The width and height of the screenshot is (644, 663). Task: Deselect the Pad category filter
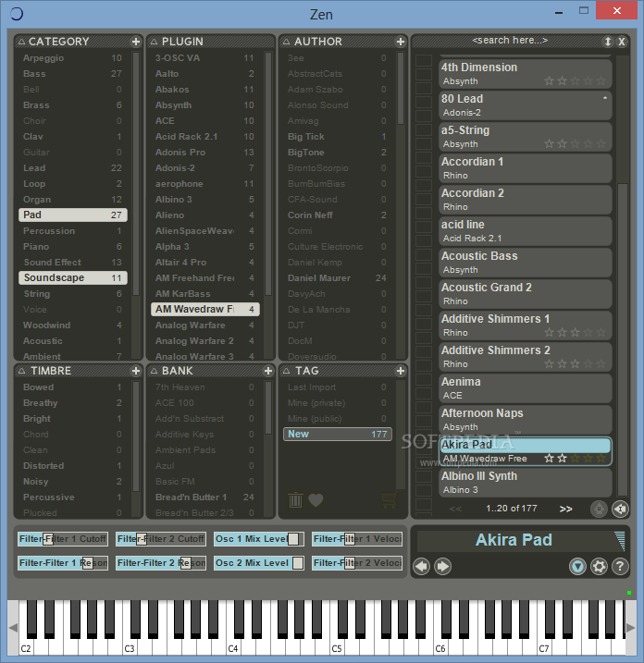pos(73,215)
